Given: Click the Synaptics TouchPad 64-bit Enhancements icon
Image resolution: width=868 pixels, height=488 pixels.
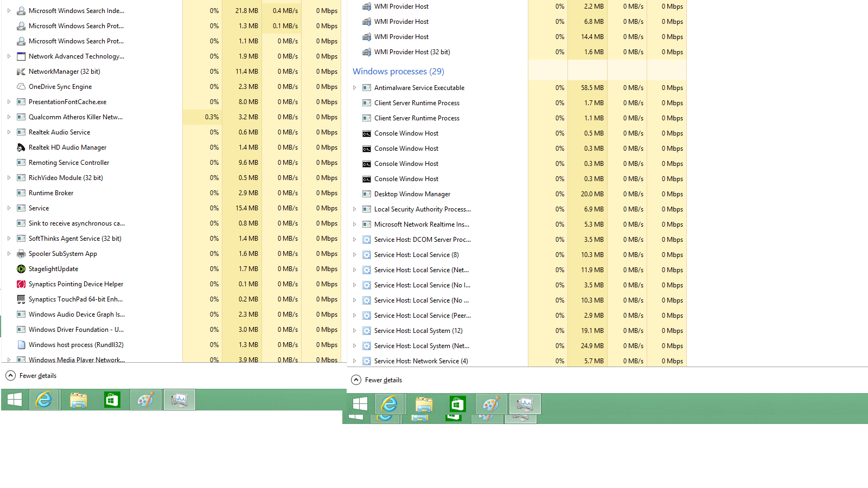Looking at the screenshot, I should (21, 299).
